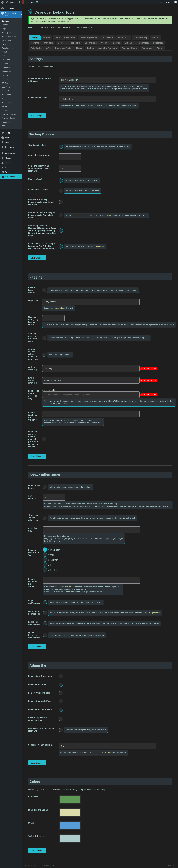This screenshot has height=868, width=178.
Task: Click the Add New Field + link
Action: click(49, 390)
